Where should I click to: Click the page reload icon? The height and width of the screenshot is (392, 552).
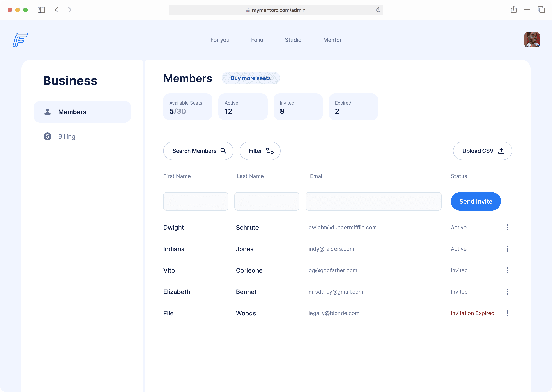tap(378, 10)
